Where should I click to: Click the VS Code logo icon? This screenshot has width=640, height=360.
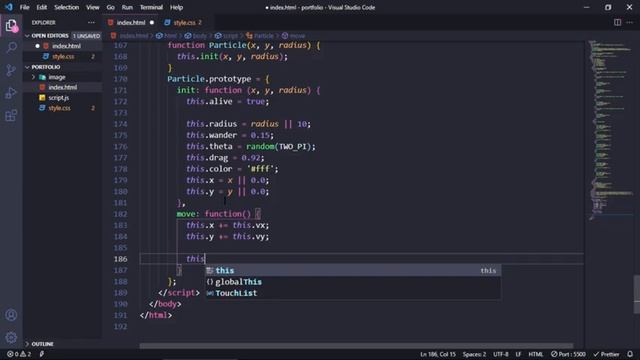(x=9, y=7)
